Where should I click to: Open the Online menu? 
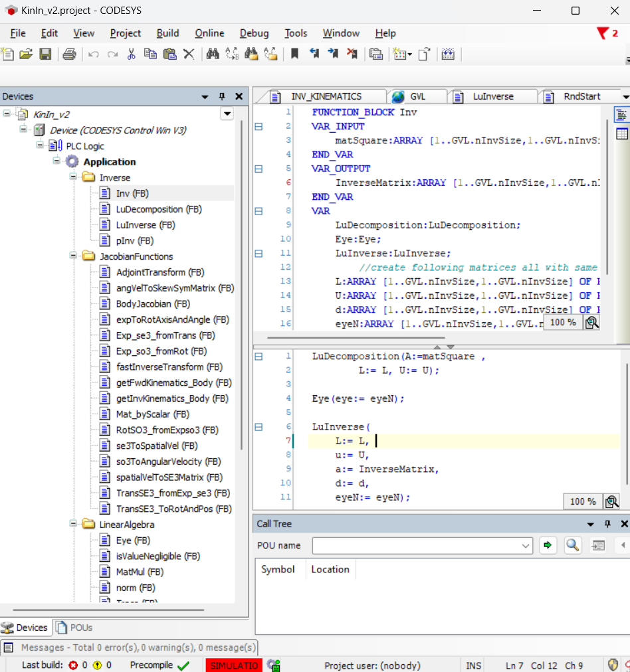click(209, 33)
